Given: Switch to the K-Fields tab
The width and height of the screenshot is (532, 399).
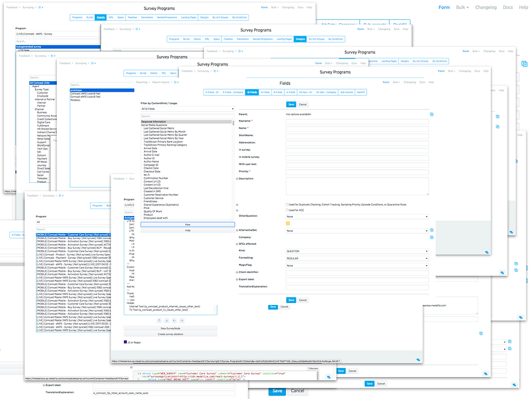Looking at the screenshot, I should (x=265, y=92).
